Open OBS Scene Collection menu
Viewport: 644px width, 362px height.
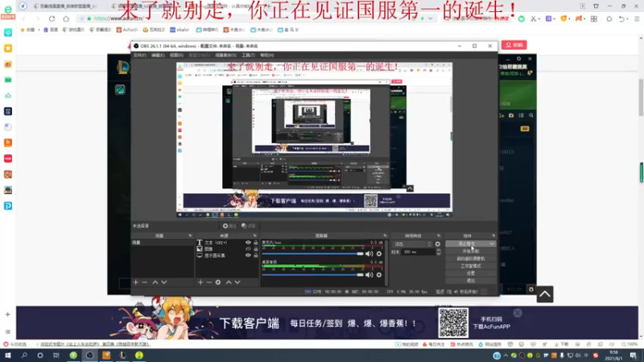tap(225, 55)
